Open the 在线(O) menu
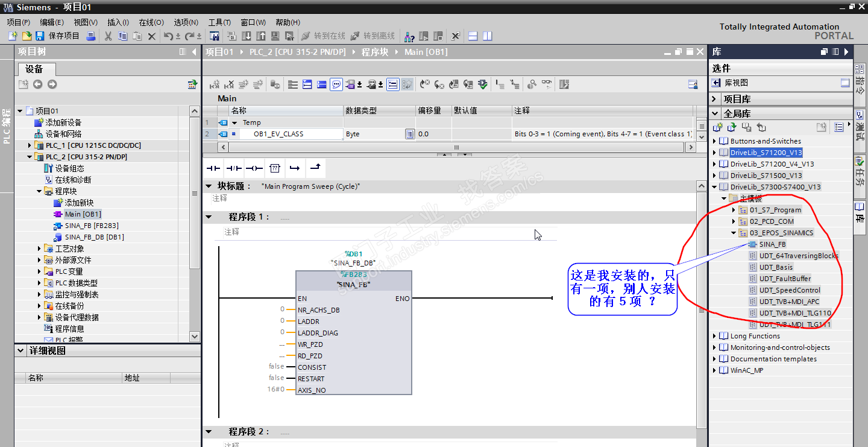Image resolution: width=868 pixels, height=447 pixels. point(151,22)
